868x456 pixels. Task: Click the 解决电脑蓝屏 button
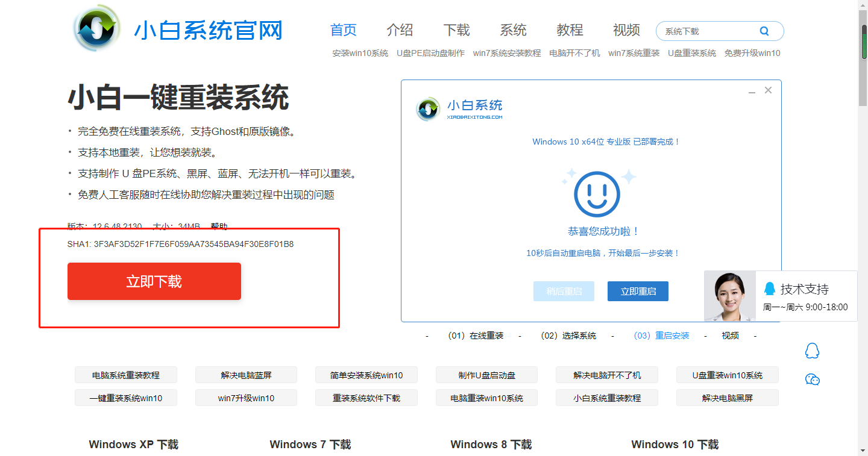[246, 375]
